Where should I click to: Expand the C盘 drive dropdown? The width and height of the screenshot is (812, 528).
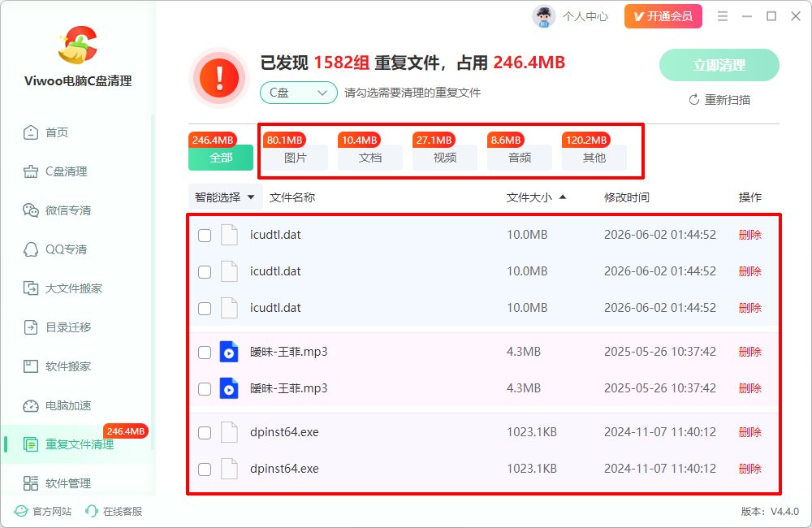point(298,93)
